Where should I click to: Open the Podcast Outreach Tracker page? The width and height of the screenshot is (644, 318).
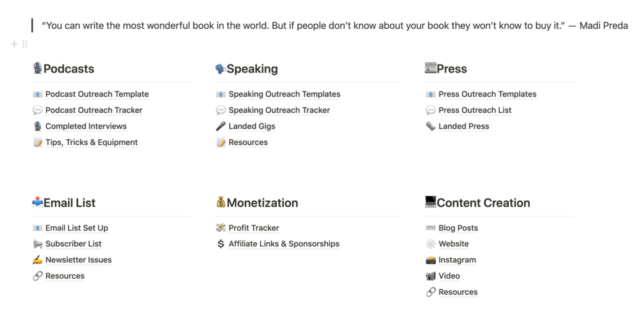[x=94, y=110]
